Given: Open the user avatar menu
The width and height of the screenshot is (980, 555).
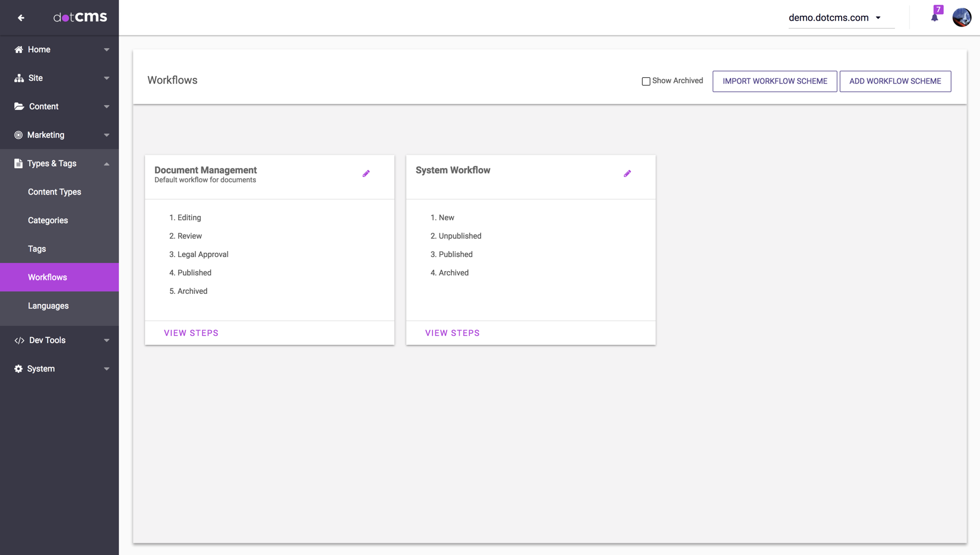Looking at the screenshot, I should (x=962, y=18).
